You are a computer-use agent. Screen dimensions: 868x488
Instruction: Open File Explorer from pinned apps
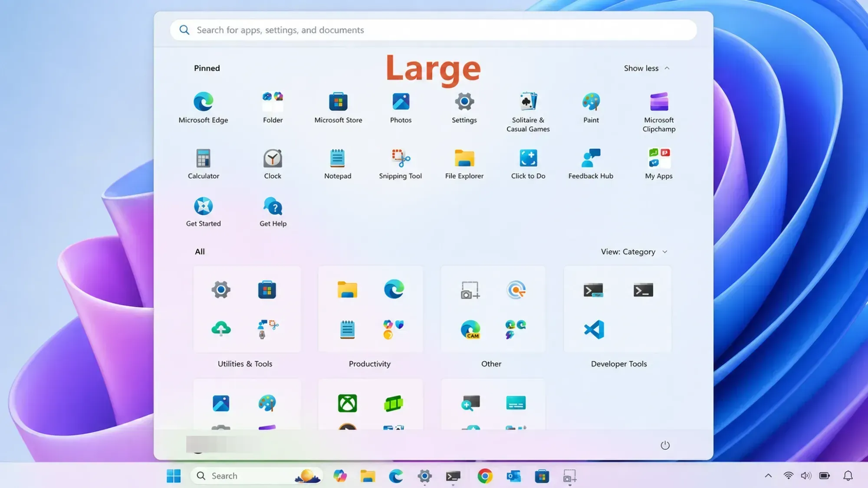coord(464,164)
